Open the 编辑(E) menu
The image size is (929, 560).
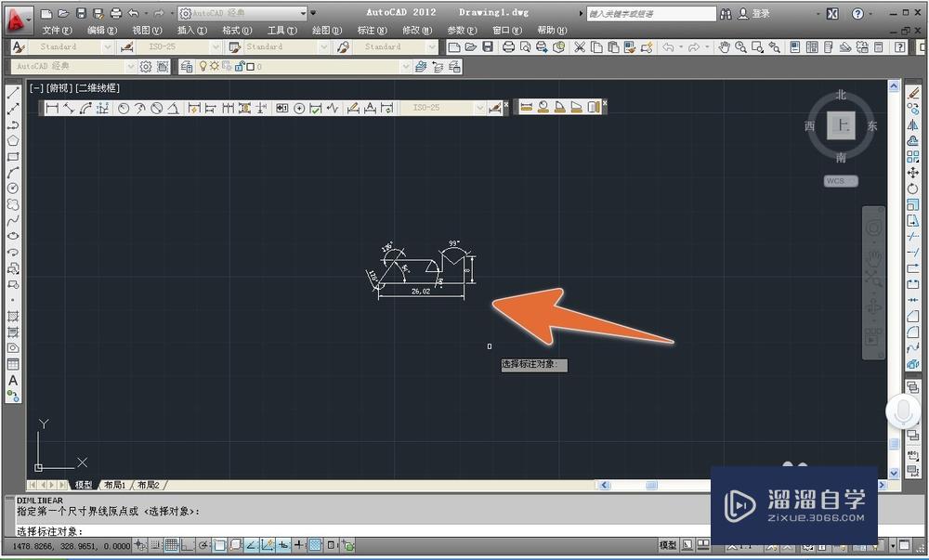(x=102, y=31)
